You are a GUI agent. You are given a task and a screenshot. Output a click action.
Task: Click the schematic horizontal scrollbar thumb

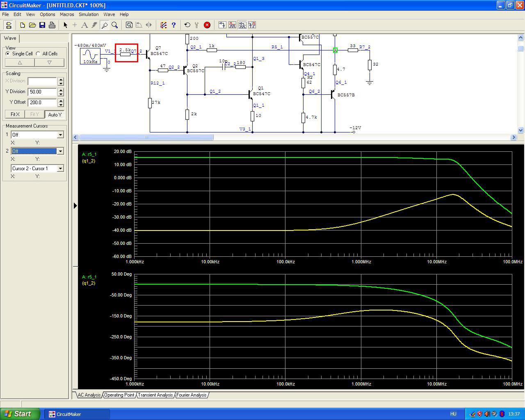pyautogui.click(x=146, y=137)
